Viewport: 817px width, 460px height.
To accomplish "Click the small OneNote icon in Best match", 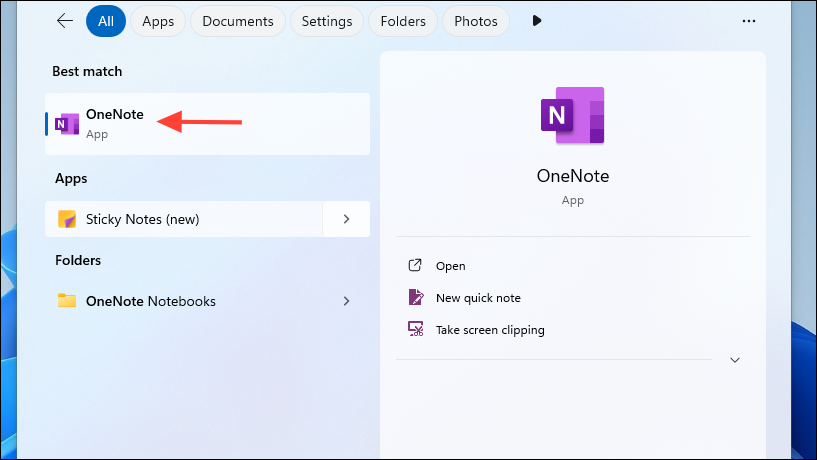I will (x=67, y=124).
